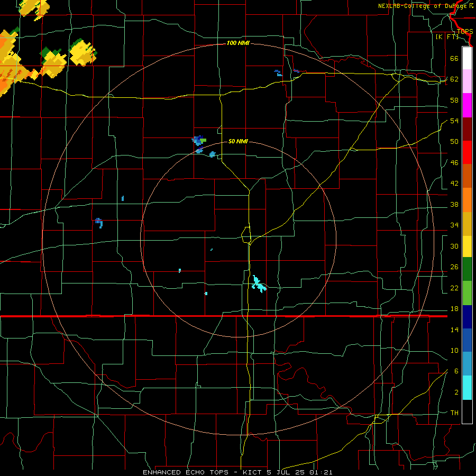This screenshot has height=476, width=476.
Task: Click the legend value 62
Action: point(454,79)
